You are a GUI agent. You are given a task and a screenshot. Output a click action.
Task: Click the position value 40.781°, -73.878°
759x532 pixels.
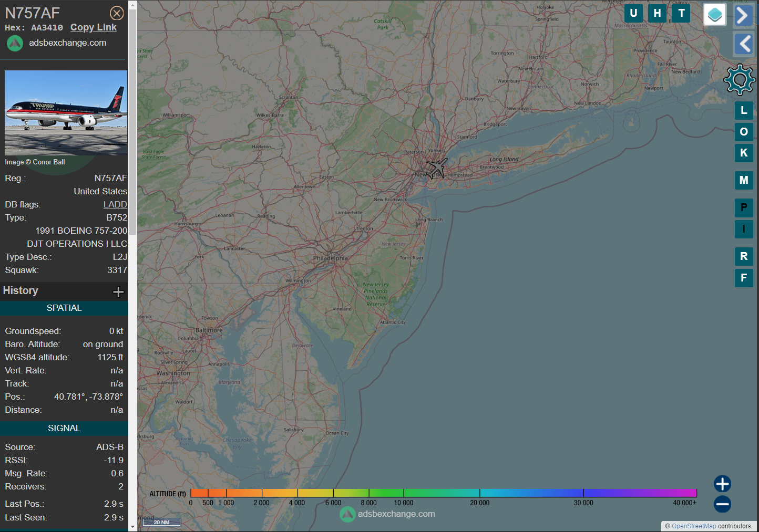click(88, 397)
